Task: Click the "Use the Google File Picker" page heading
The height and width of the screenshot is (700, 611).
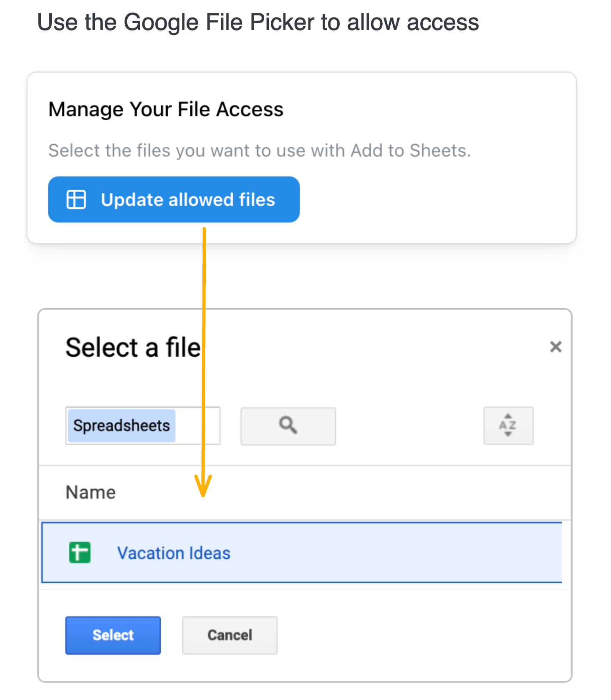Action: pyautogui.click(x=258, y=22)
